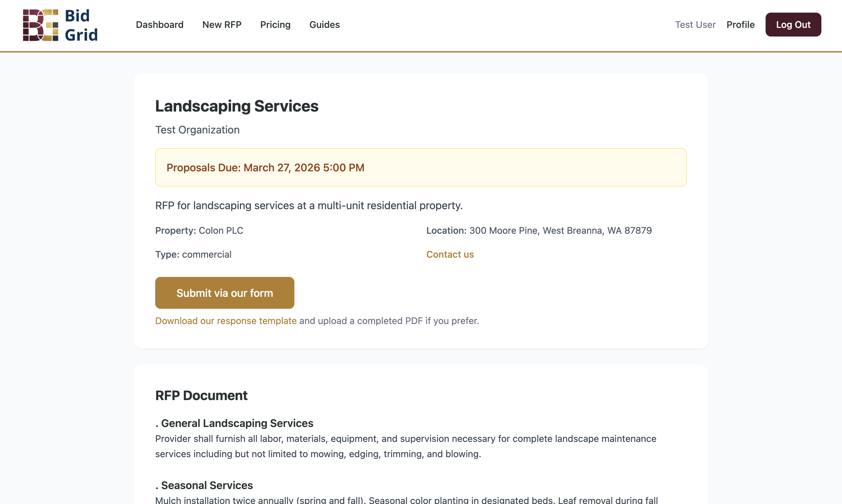This screenshot has width=842, height=504.
Task: Select the Proposals Due deadline banner
Action: point(265,167)
